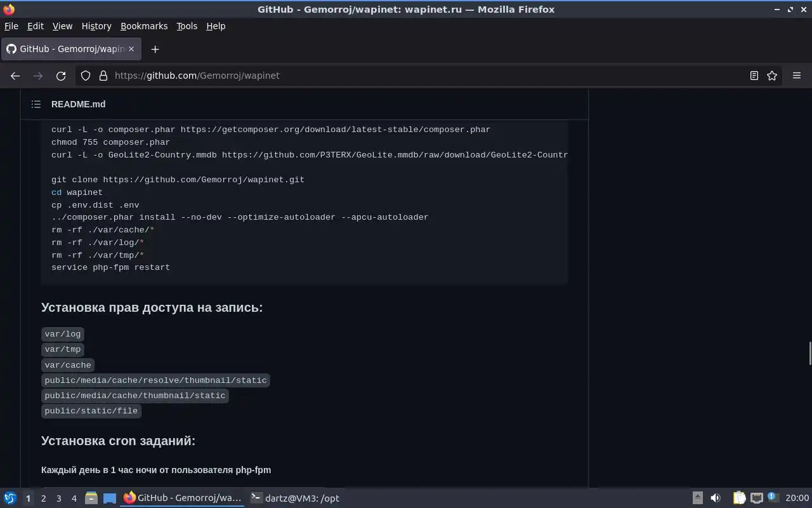Open the File menu
The height and width of the screenshot is (508, 812).
11,26
